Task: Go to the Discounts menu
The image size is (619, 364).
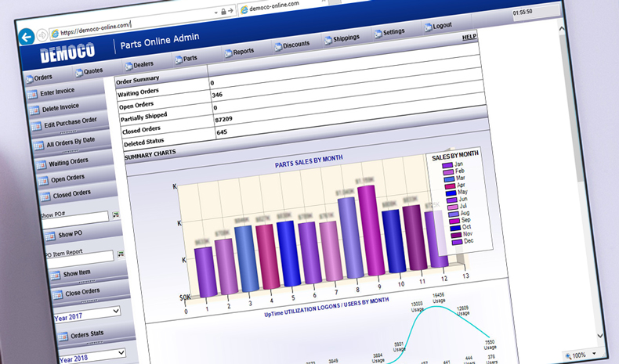Action: (x=291, y=45)
